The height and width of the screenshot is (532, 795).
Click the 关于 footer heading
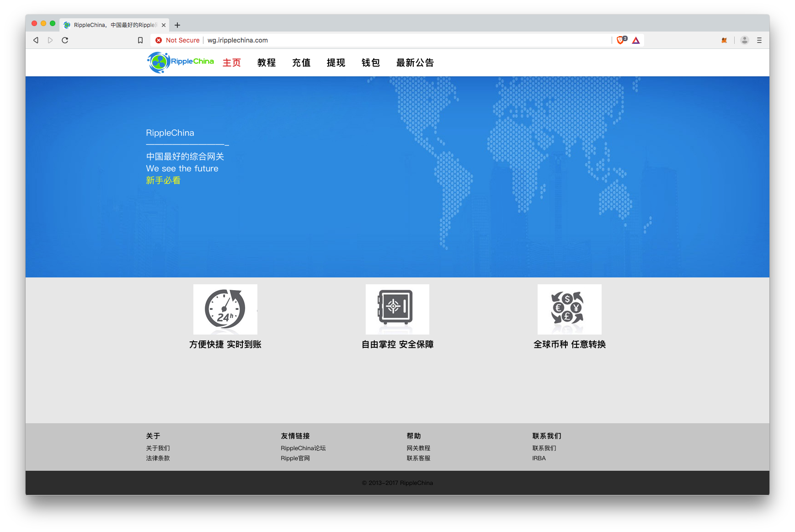point(153,436)
